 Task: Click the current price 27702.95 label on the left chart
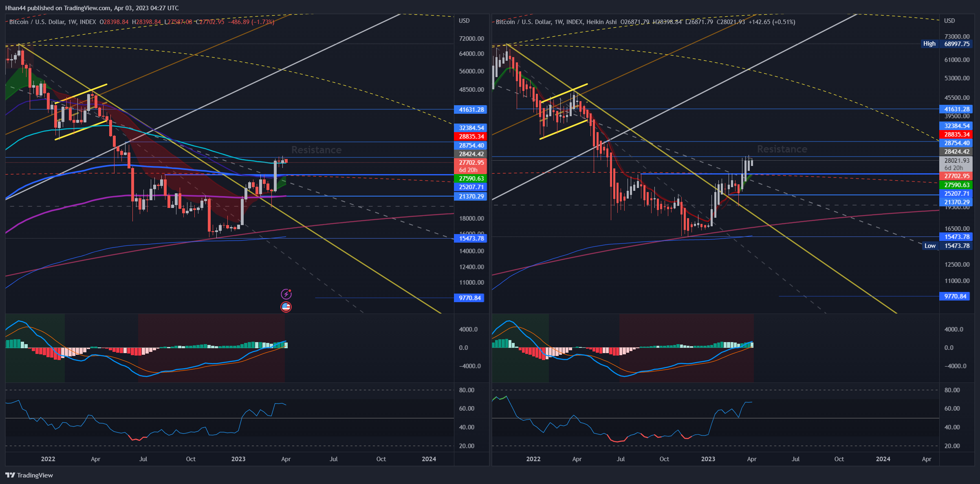(471, 162)
